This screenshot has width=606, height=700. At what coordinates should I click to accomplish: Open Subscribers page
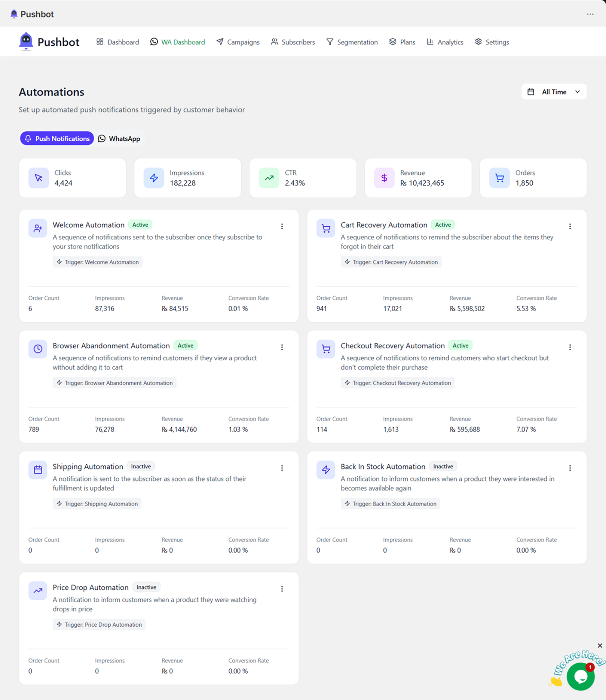pos(293,42)
